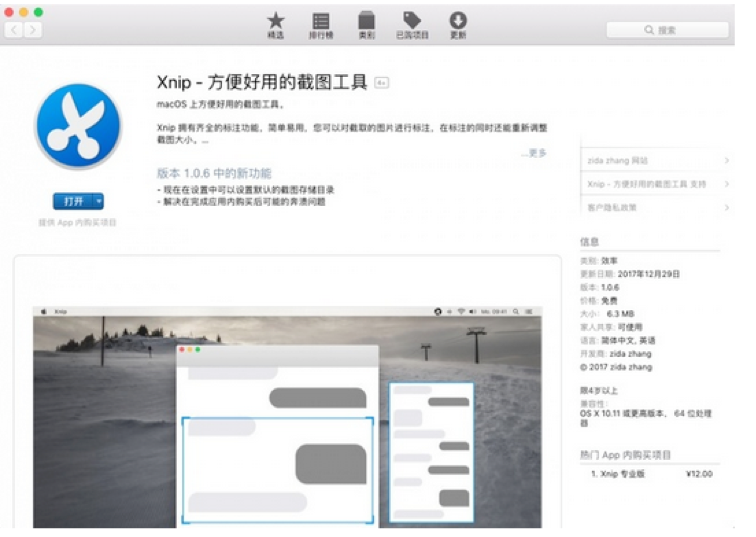
Task: Select the Xnip 专业版 in-app purchase row
Action: pos(651,474)
